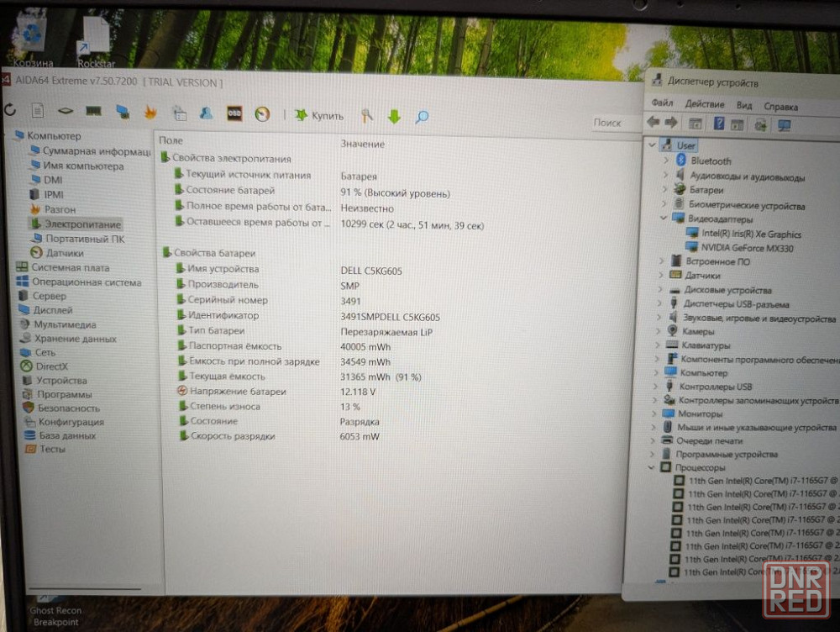The height and width of the screenshot is (632, 840).
Task: Select the Корзина desktop icon
Action: (x=33, y=39)
